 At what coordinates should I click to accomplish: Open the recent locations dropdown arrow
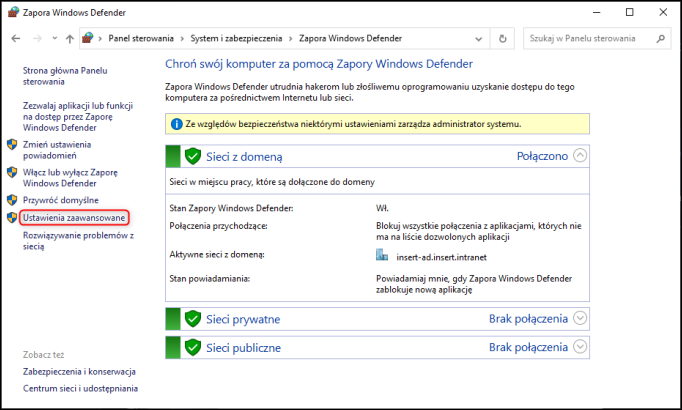[x=55, y=38]
